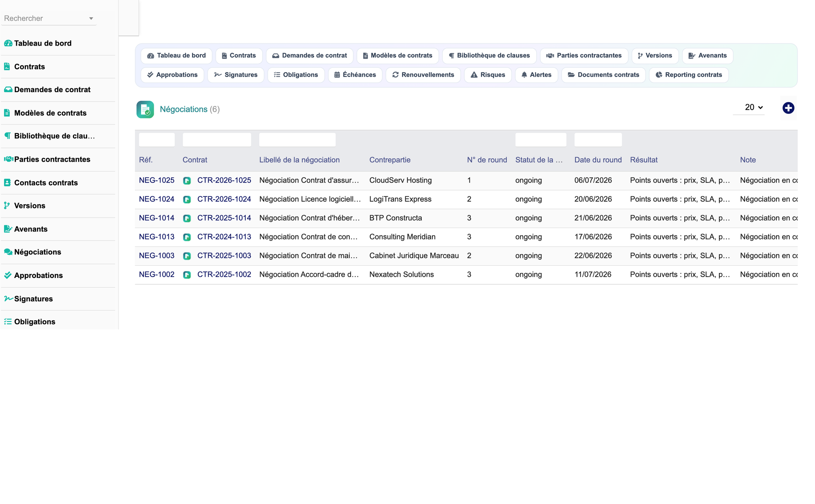Click the plus icon to add negotiation

point(788,108)
